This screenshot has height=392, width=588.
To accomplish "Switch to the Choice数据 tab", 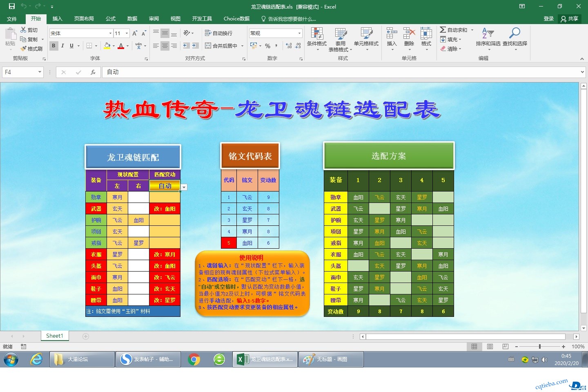I will point(236,19).
